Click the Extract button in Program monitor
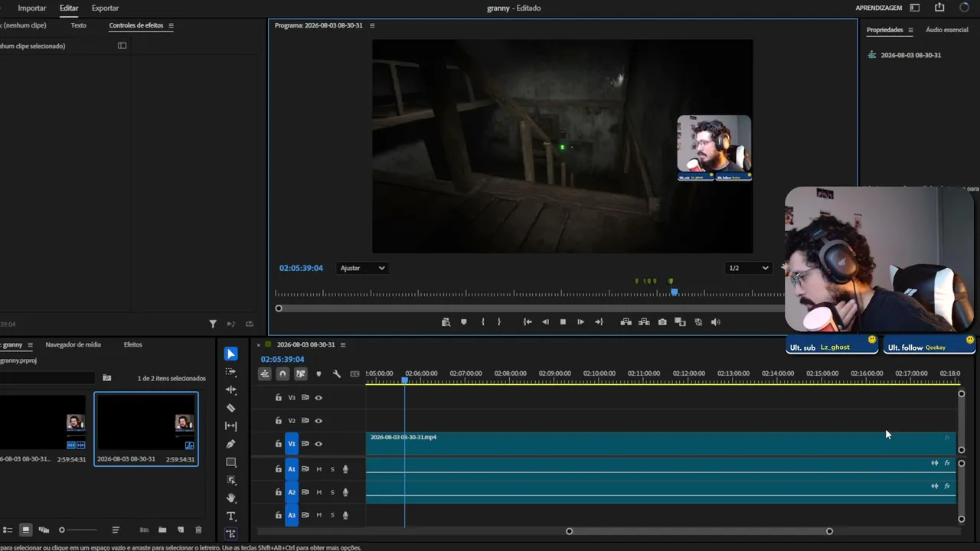Screen dimensions: 980x551 click(644, 322)
